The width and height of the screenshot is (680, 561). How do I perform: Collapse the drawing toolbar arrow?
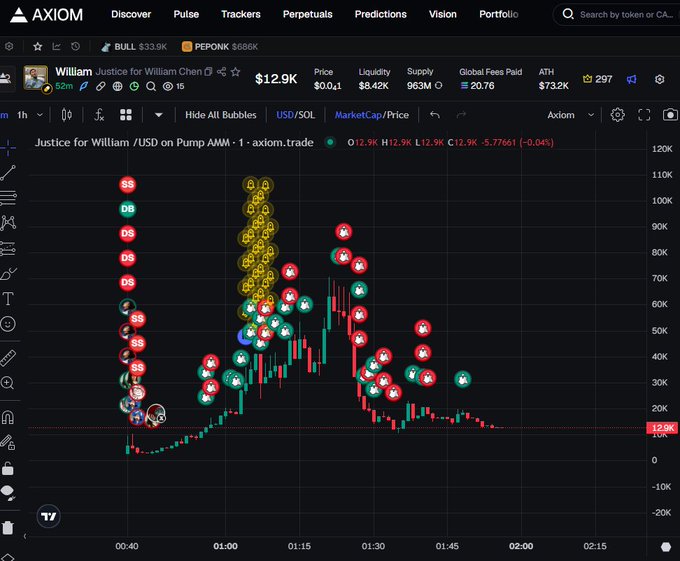coord(25,536)
